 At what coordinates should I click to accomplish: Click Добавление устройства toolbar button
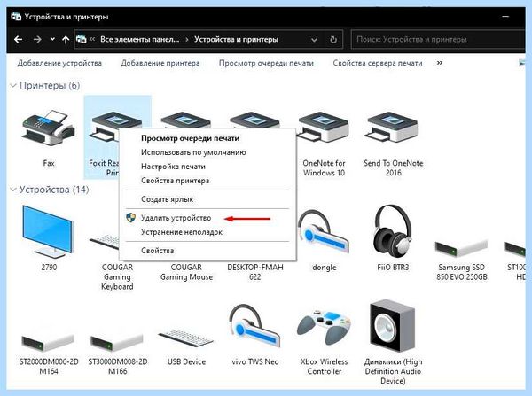59,63
